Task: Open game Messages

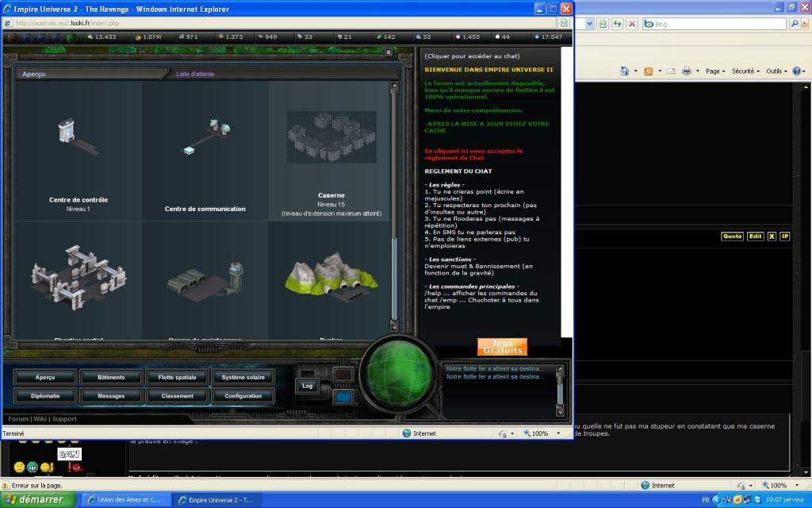Action: [x=111, y=396]
